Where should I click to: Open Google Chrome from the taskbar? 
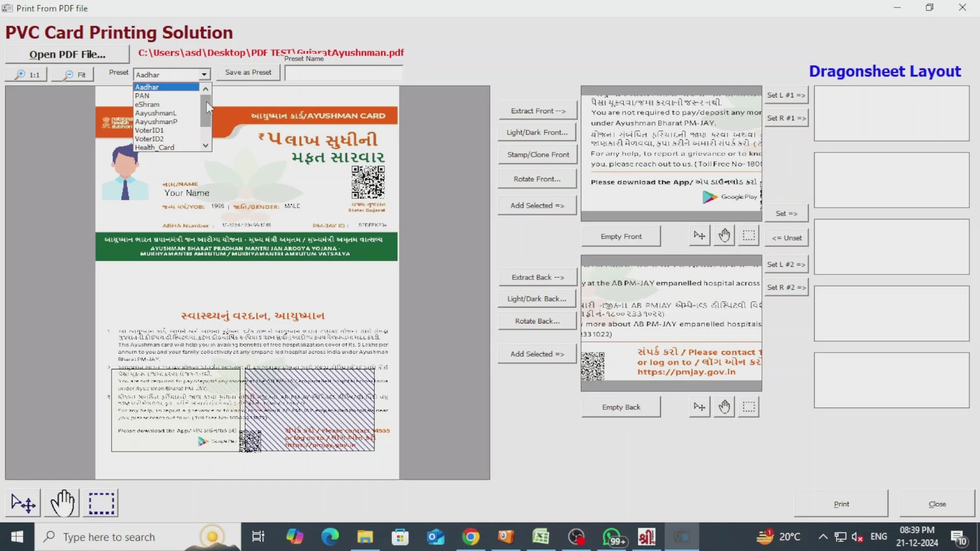pyautogui.click(x=471, y=537)
